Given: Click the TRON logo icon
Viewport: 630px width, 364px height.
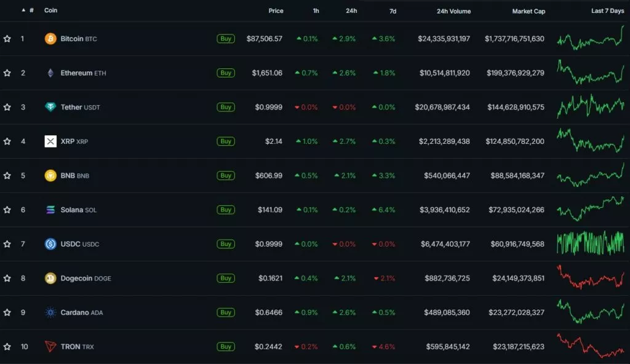Looking at the screenshot, I should [x=50, y=347].
